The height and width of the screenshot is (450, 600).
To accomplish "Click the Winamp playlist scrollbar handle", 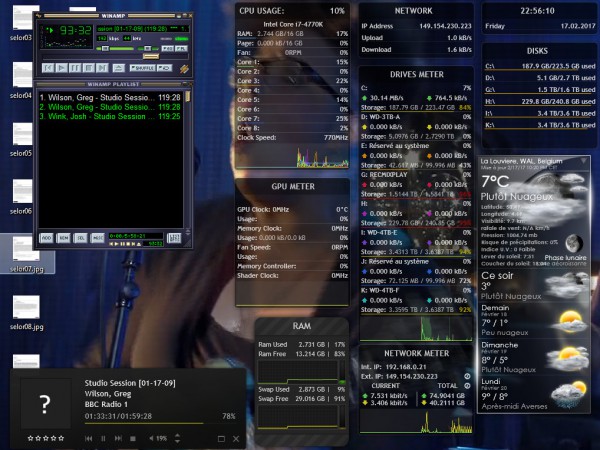I will 188,96.
